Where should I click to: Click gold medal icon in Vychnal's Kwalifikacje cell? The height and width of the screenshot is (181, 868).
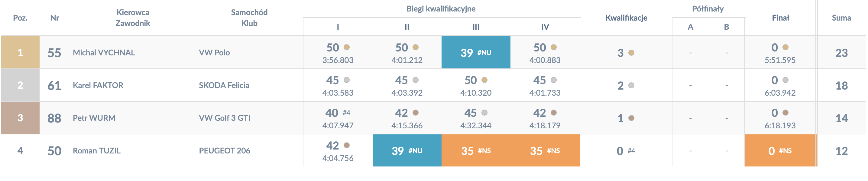tap(631, 53)
